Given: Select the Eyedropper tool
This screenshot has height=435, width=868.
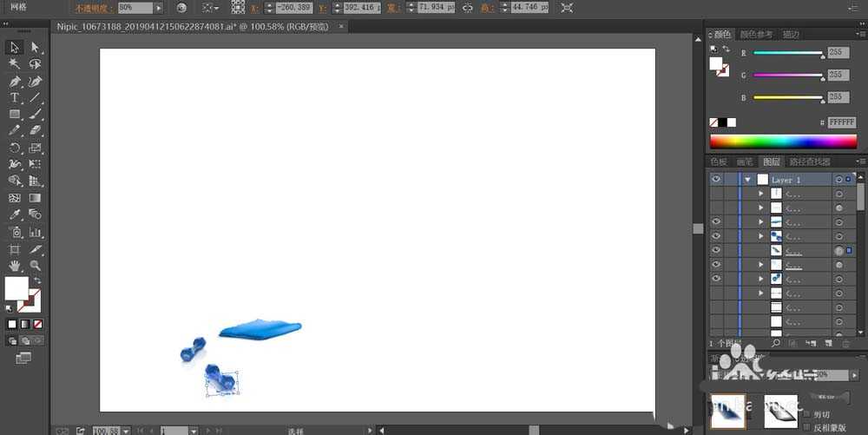Looking at the screenshot, I should point(15,214).
